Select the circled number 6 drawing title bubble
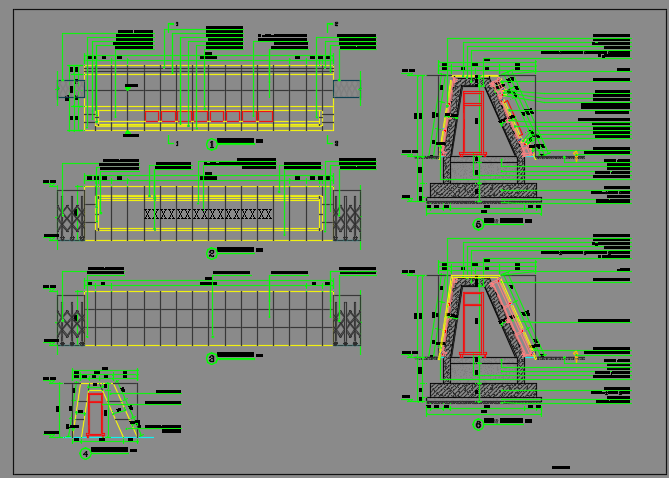The height and width of the screenshot is (478, 669). pos(478,424)
